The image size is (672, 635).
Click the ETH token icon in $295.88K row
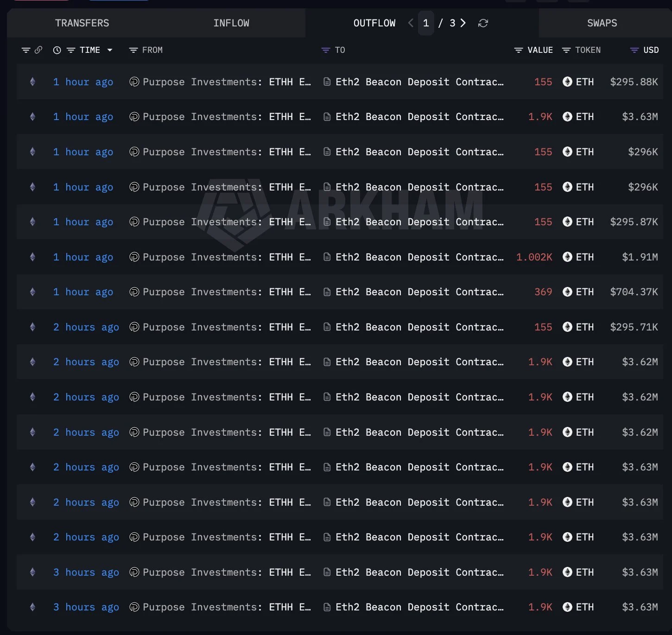(567, 82)
